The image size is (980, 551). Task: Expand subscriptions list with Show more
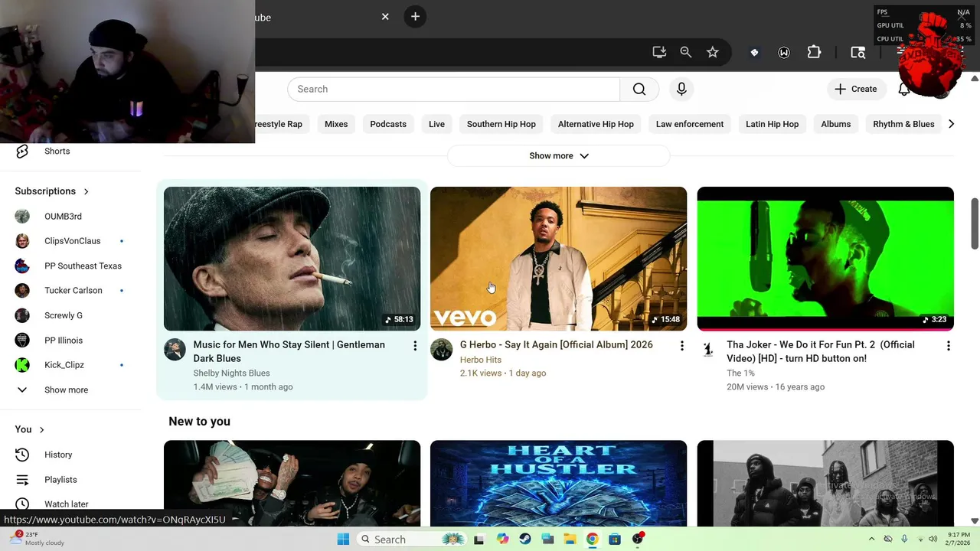tap(66, 390)
